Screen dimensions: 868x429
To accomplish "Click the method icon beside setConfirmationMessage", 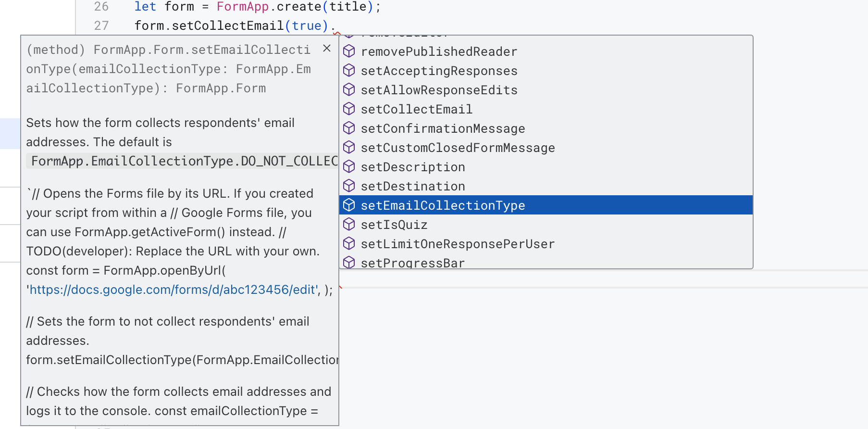I will click(x=349, y=128).
